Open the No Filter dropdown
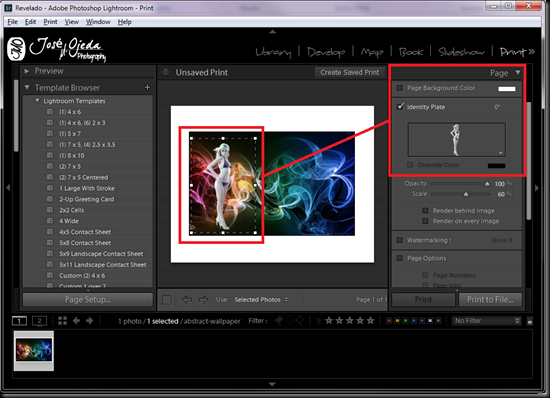 coord(486,321)
